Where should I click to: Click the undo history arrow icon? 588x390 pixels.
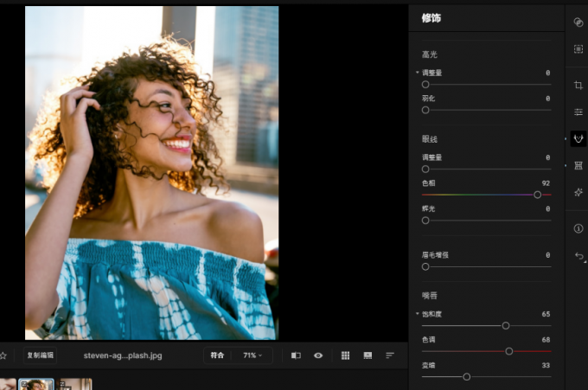[579, 256]
